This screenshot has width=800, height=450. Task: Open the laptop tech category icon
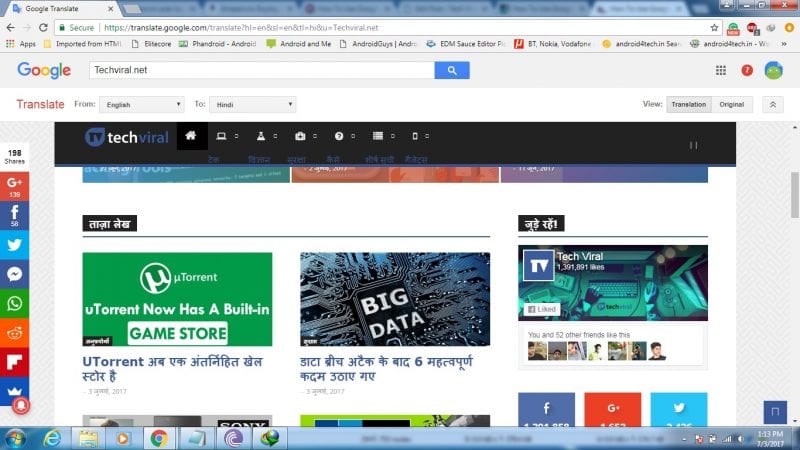tap(221, 136)
